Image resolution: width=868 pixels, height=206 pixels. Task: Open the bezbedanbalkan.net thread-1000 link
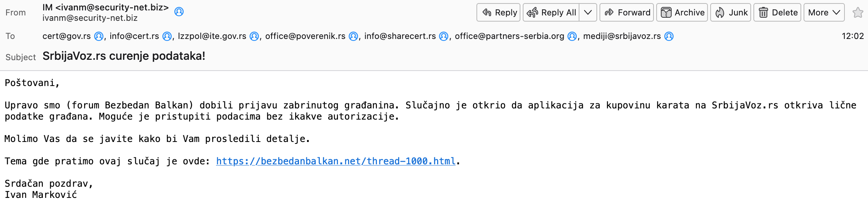tap(336, 161)
